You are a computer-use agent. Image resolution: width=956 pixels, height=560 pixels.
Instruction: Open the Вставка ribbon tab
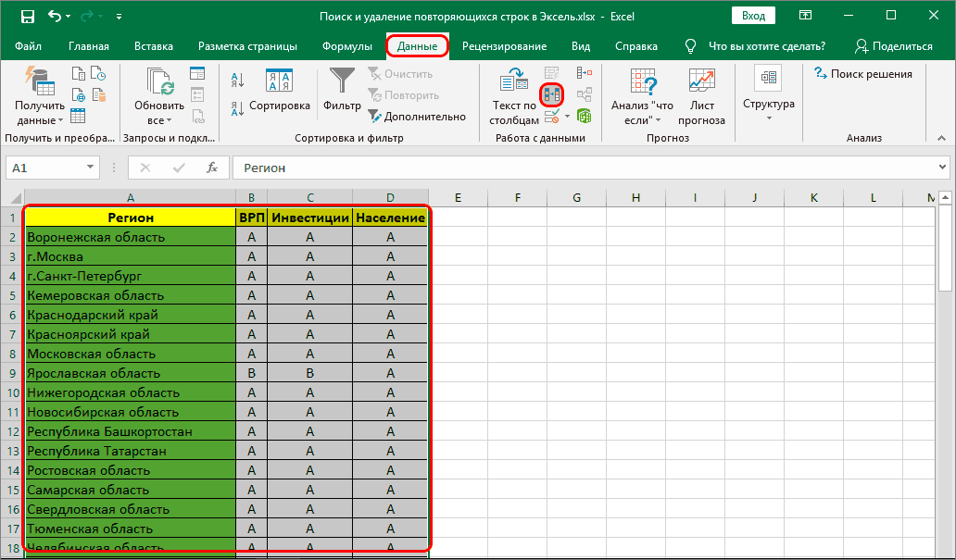click(x=154, y=46)
